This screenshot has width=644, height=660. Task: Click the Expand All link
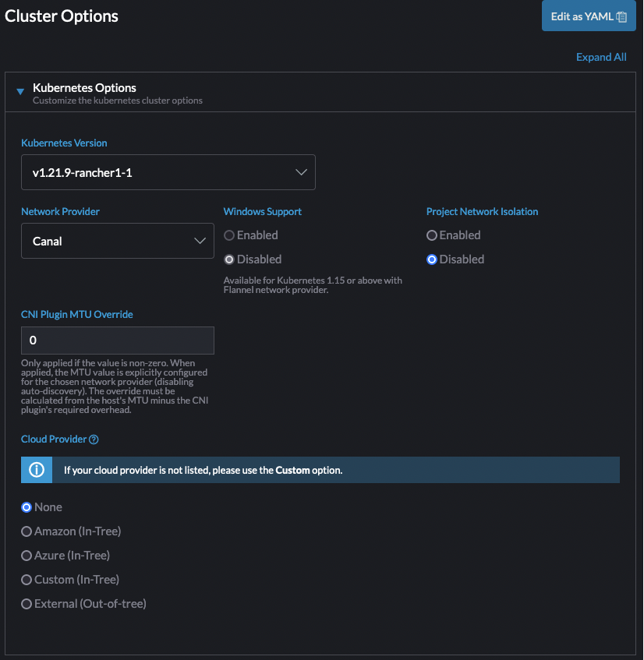tap(600, 57)
